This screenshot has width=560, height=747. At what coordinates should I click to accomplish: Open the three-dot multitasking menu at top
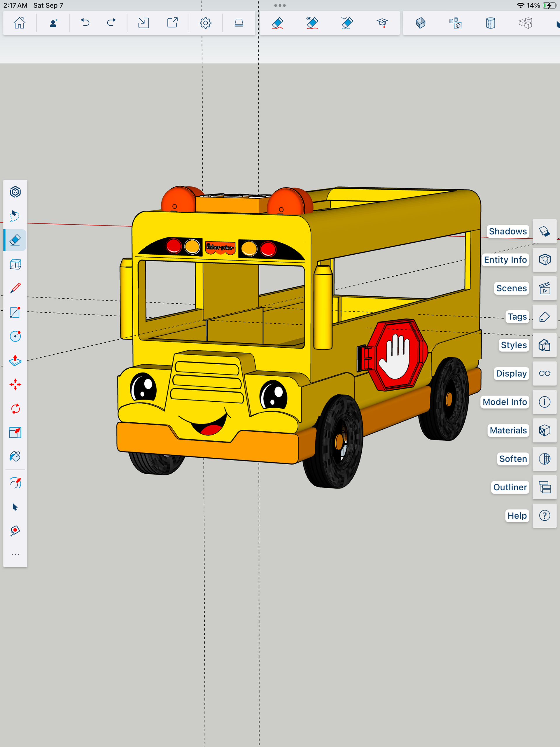pyautogui.click(x=280, y=6)
